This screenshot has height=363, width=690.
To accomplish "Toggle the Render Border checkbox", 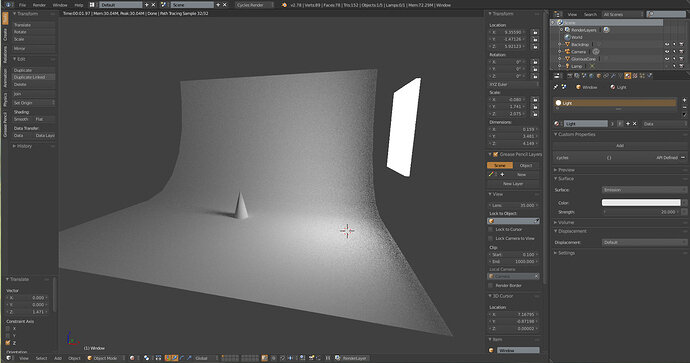I will 491,286.
